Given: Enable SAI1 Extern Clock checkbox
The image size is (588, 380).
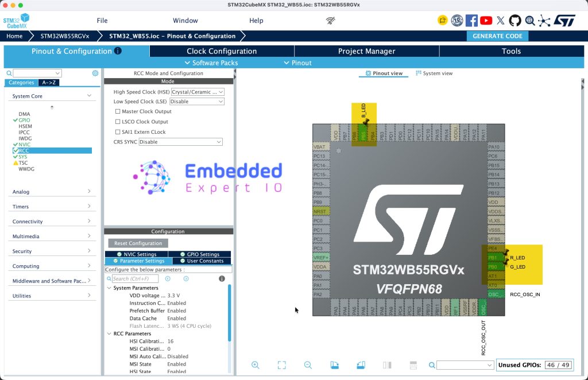Looking at the screenshot, I should (x=118, y=132).
